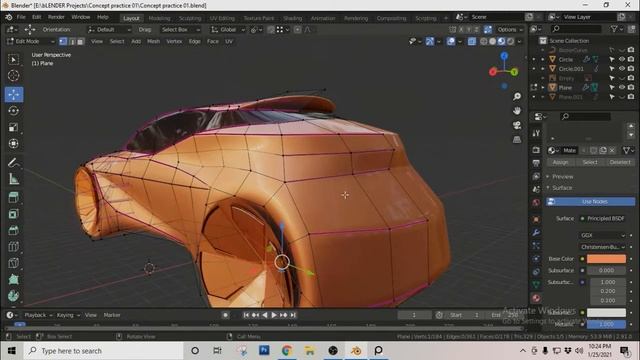Enable vertex select mode
Image resolution: width=640 pixels, height=360 pixels.
pyautogui.click(x=63, y=41)
